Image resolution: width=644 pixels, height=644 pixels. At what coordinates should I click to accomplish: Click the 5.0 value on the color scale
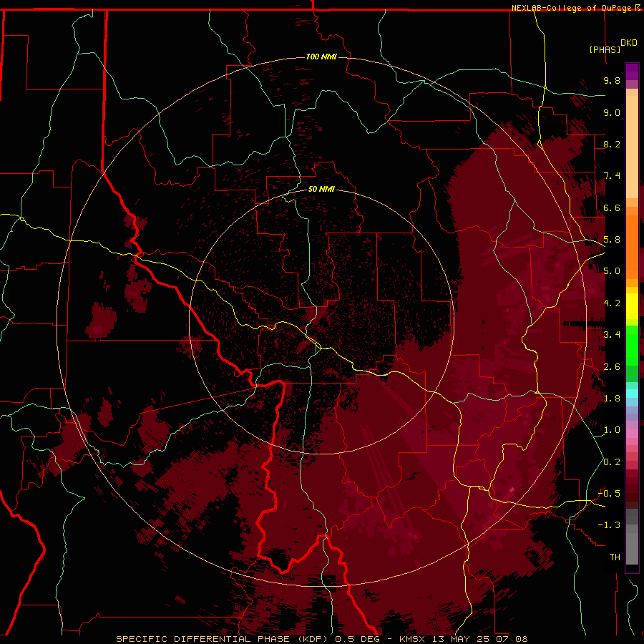tap(612, 271)
